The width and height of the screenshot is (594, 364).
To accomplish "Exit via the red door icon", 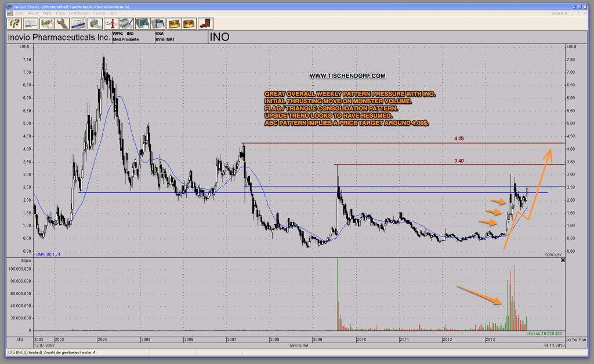I will (x=207, y=23).
